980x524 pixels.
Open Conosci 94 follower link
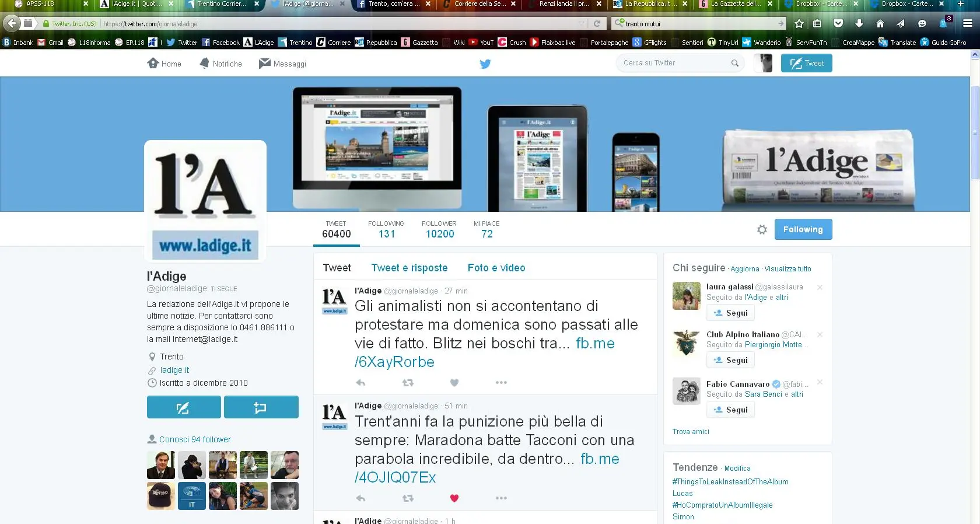(x=195, y=439)
